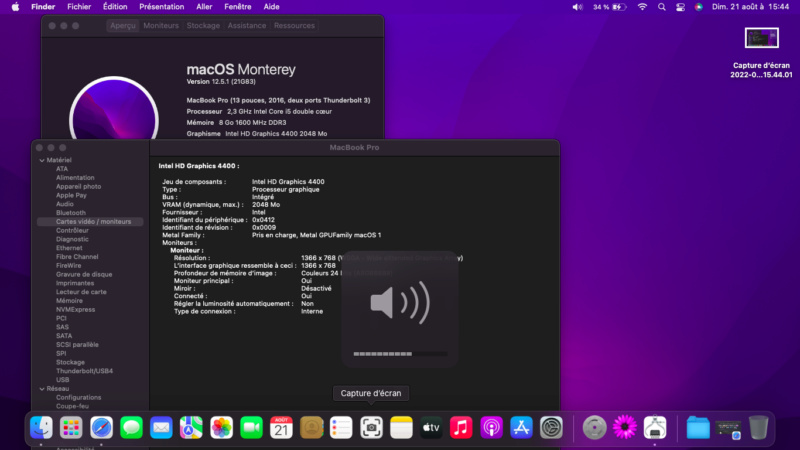This screenshot has height=450, width=800.
Task: Open App Store in the Dock
Action: click(x=521, y=428)
